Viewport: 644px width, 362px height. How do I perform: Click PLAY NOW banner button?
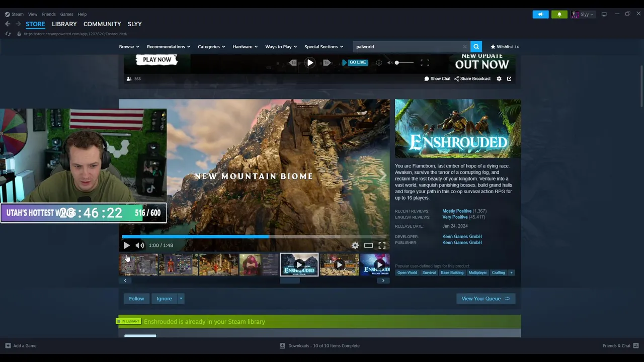point(157,59)
